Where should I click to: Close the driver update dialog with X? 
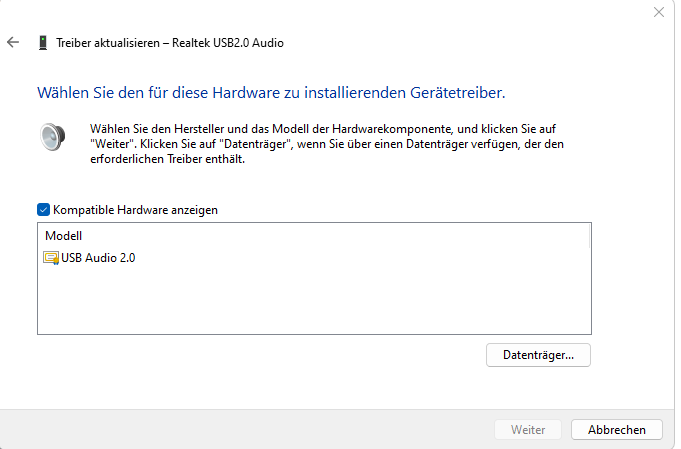659,12
